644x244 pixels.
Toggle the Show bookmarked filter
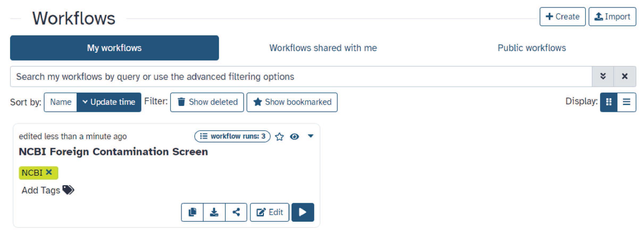[x=292, y=102]
